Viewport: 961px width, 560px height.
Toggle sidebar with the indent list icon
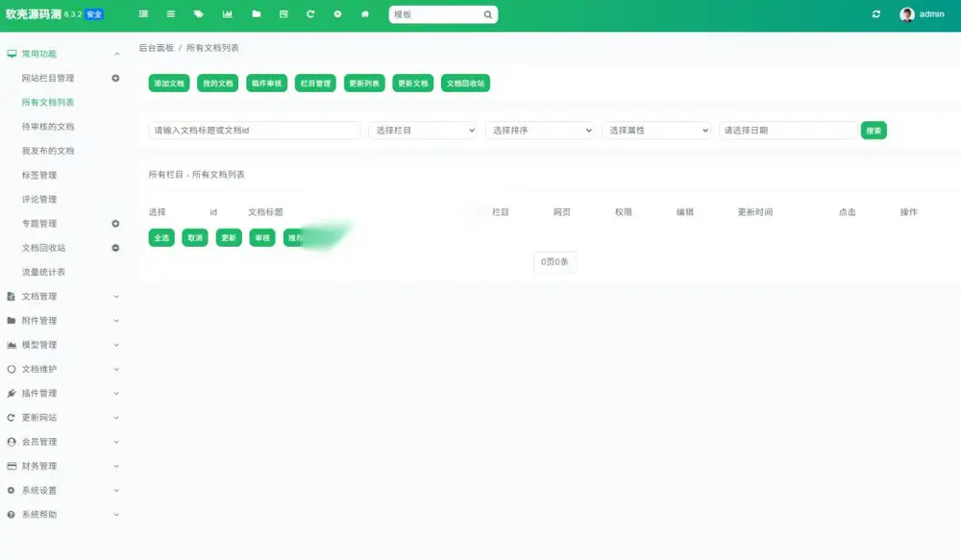pos(143,14)
